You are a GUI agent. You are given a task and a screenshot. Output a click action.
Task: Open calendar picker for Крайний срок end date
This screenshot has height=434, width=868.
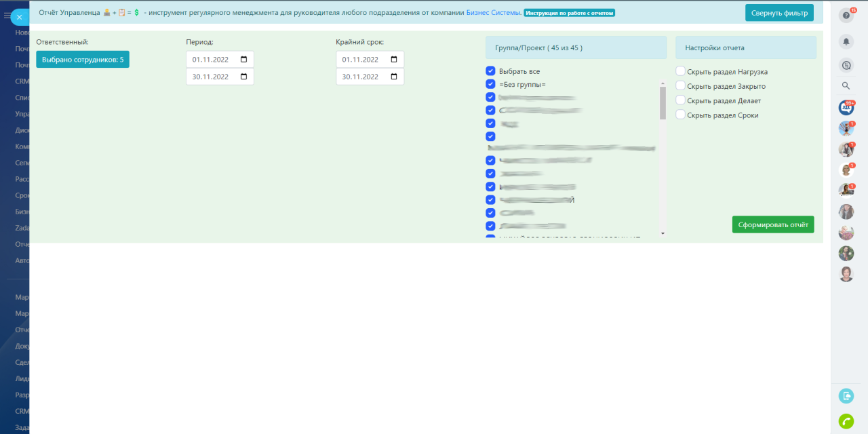(x=394, y=77)
